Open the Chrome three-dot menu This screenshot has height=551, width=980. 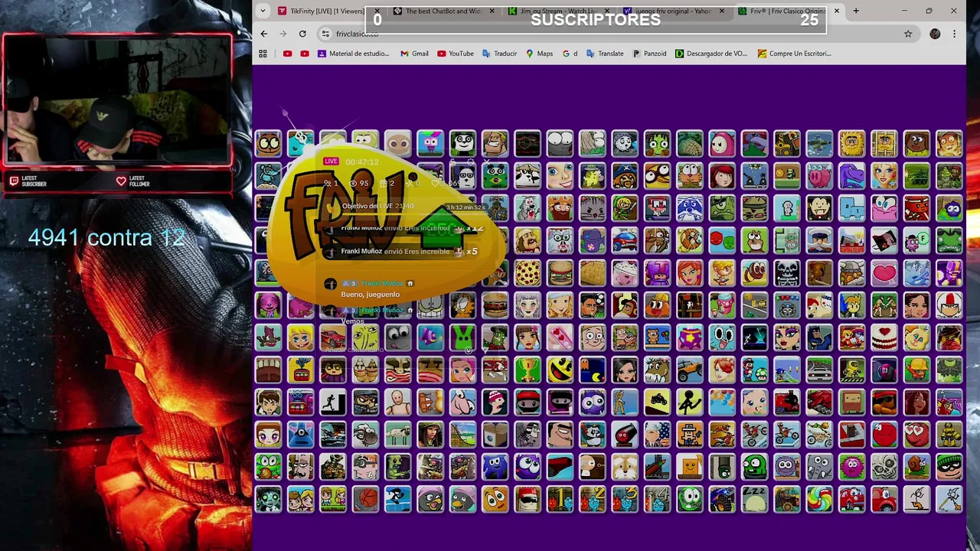(x=954, y=34)
